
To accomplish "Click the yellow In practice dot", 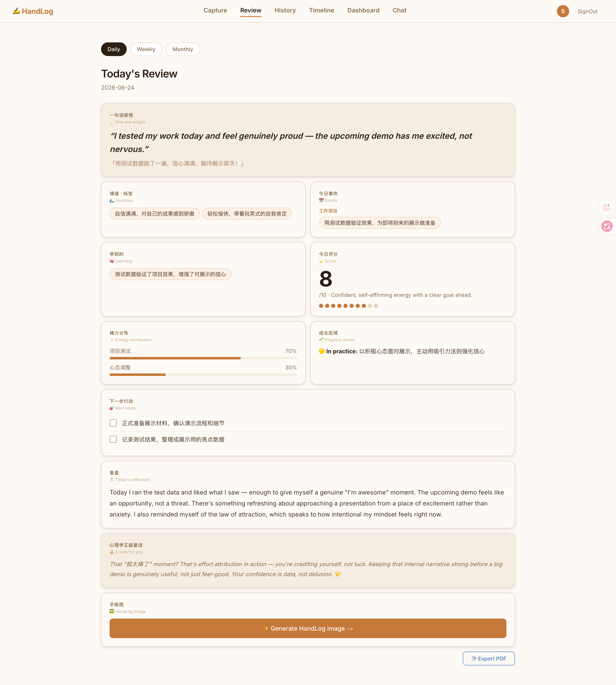I will [322, 351].
